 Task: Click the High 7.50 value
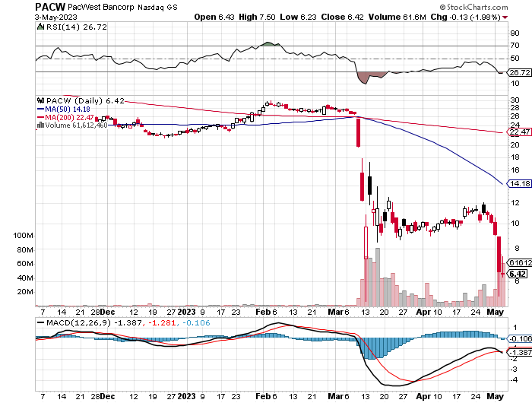(x=257, y=17)
